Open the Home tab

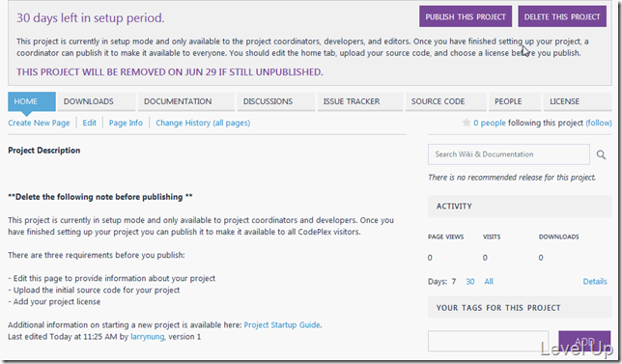click(x=32, y=101)
